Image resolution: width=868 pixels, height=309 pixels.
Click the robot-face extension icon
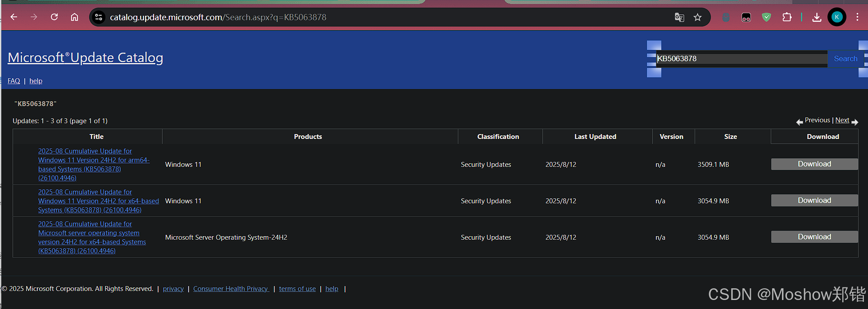click(x=746, y=18)
